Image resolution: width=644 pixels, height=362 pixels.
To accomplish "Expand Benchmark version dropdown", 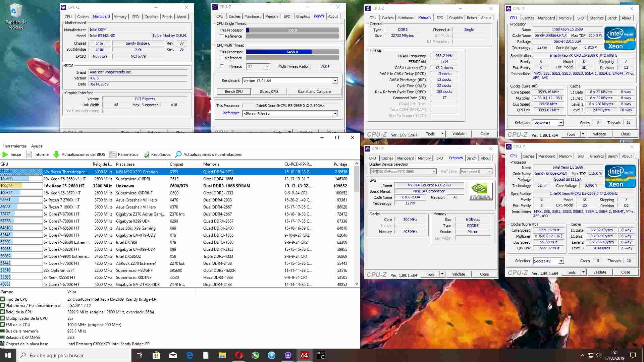I will click(335, 81).
